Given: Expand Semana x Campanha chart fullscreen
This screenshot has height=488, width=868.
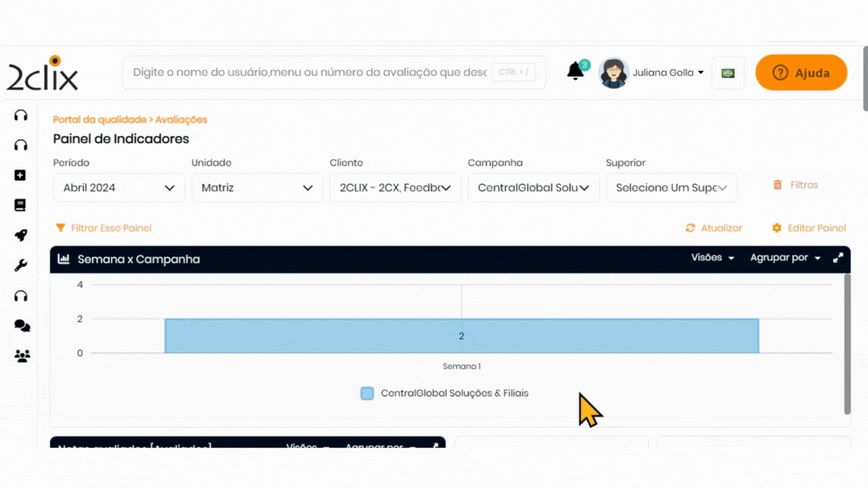Looking at the screenshot, I should click(x=838, y=258).
